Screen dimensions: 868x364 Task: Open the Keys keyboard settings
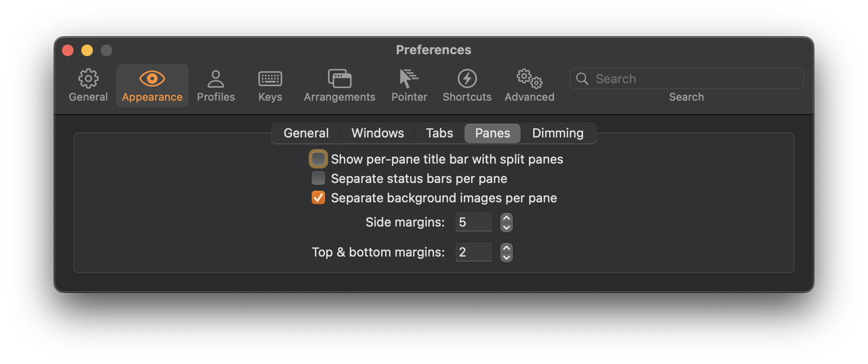pyautogui.click(x=269, y=85)
